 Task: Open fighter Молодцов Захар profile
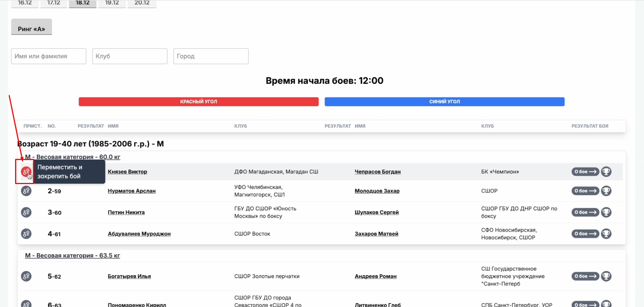pos(377,191)
